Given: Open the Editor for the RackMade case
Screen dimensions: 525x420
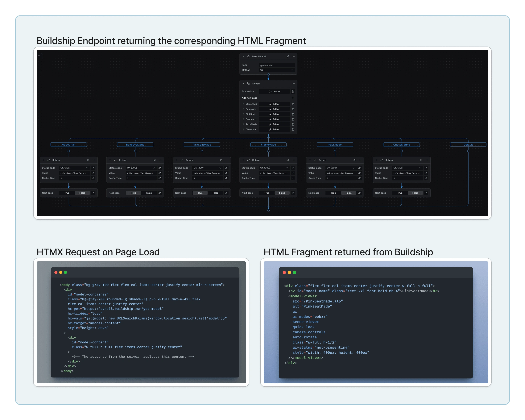Looking at the screenshot, I should [274, 124].
